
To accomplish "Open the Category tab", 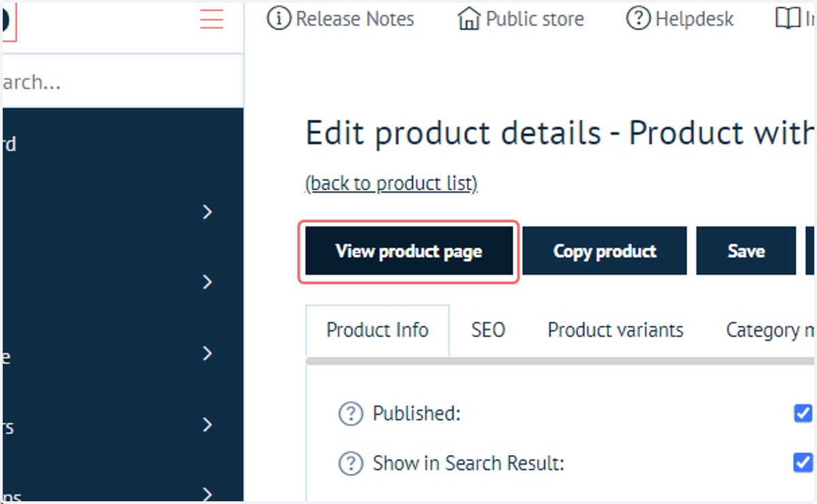I will coord(771,330).
